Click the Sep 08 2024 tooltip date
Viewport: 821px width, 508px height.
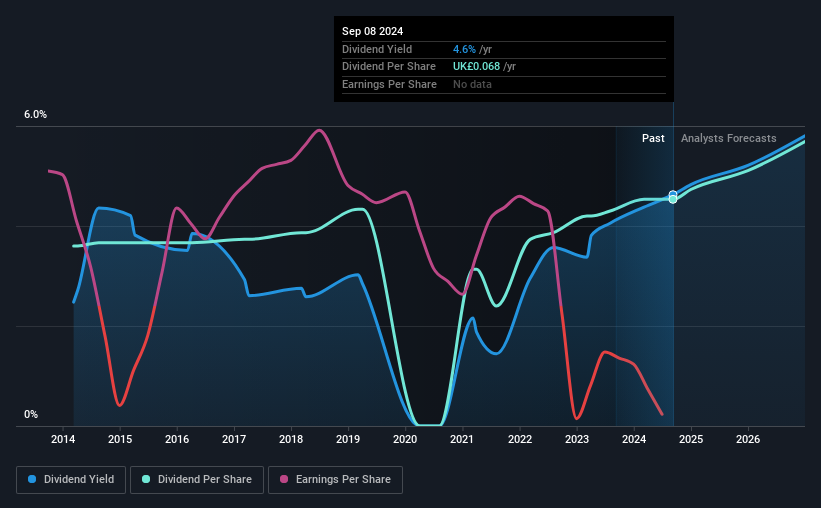(x=372, y=31)
